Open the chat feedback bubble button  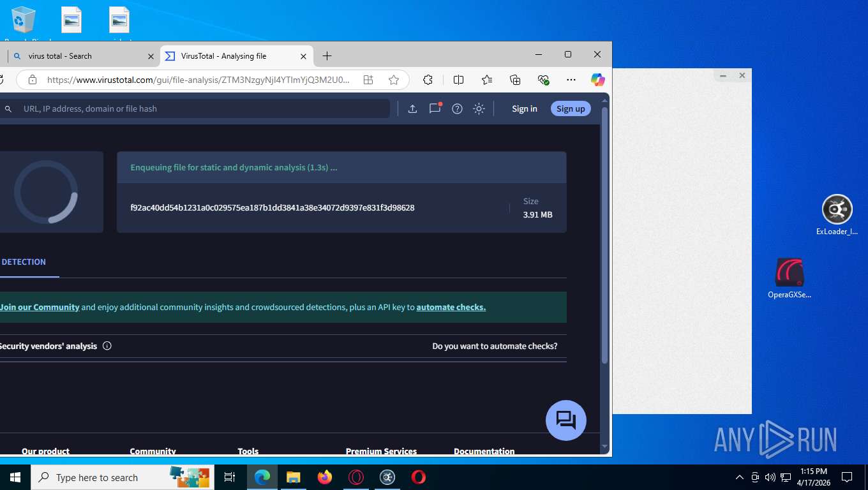tap(566, 420)
